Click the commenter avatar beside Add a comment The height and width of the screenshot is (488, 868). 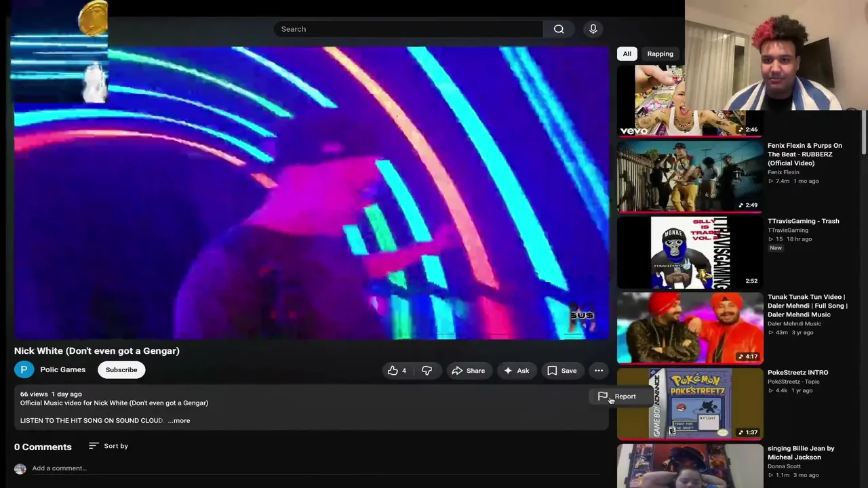20,469
